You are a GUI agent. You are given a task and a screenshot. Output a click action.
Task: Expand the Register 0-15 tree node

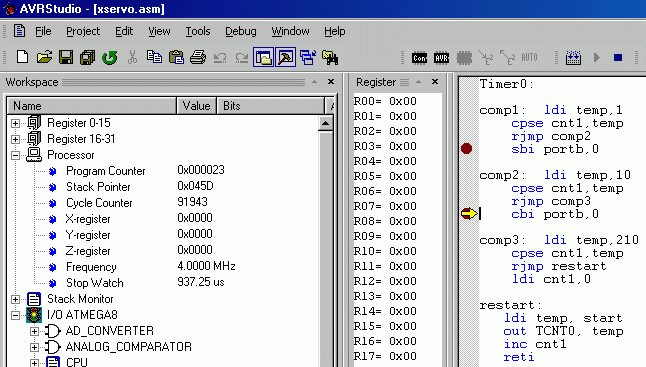click(x=15, y=123)
